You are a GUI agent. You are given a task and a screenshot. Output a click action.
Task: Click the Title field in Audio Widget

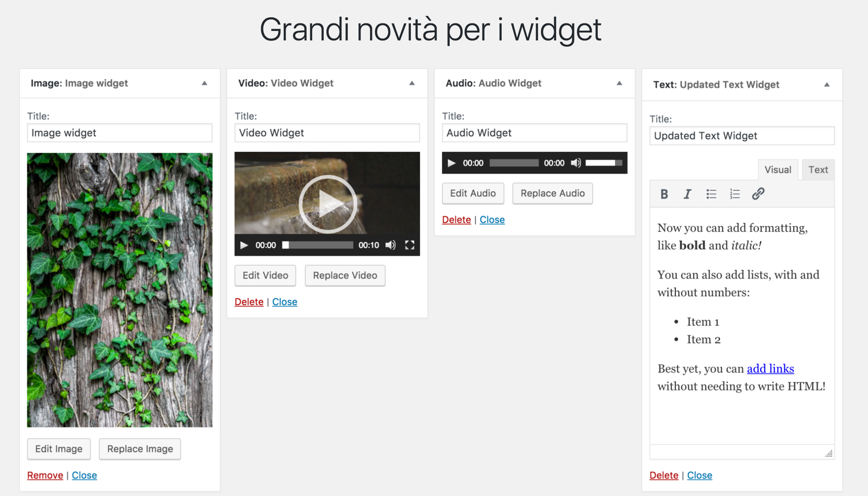535,132
